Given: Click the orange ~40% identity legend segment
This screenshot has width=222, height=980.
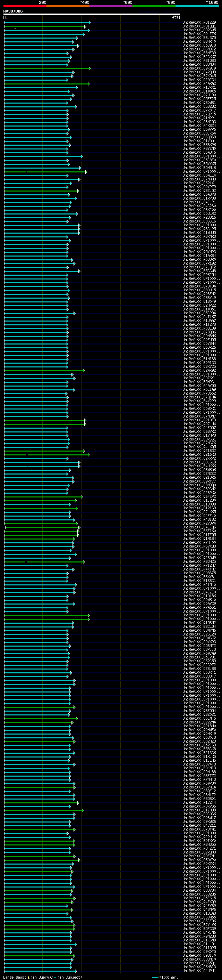Looking at the screenshot, I should tap(68, 6).
